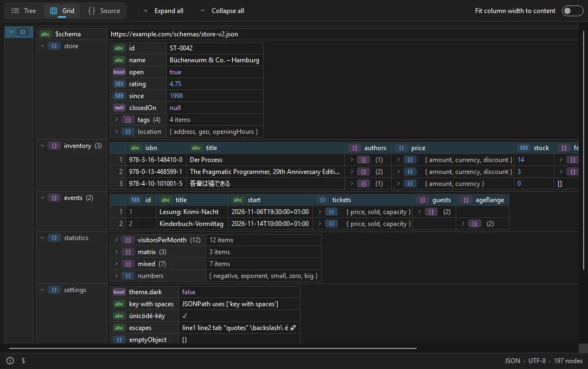588x369 pixels.
Task: Collapse the inventory array node
Action: [x=42, y=146]
